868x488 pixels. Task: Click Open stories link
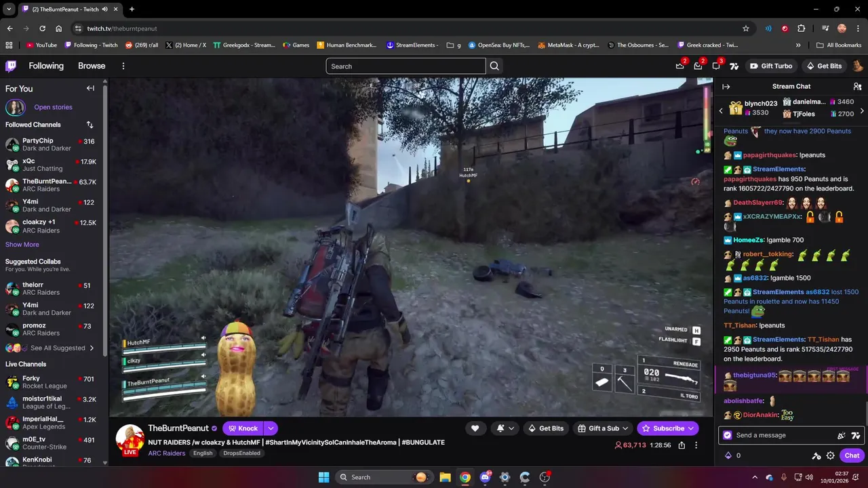53,107
